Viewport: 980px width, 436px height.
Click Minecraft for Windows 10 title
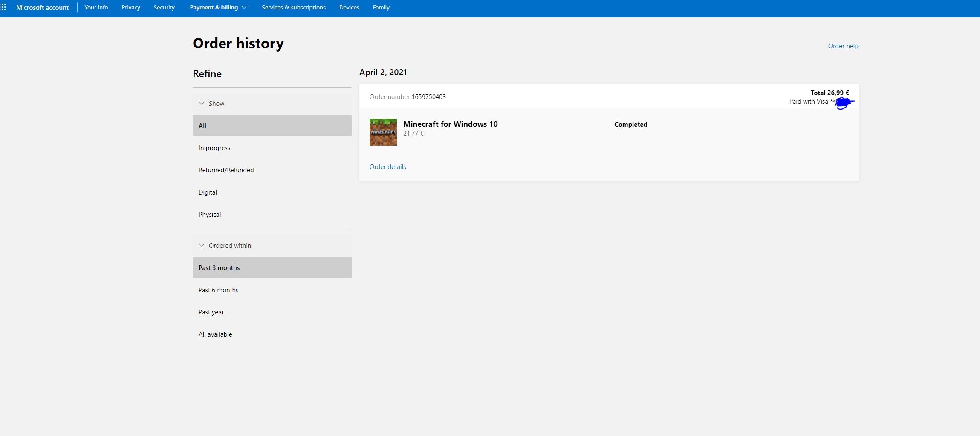tap(451, 124)
